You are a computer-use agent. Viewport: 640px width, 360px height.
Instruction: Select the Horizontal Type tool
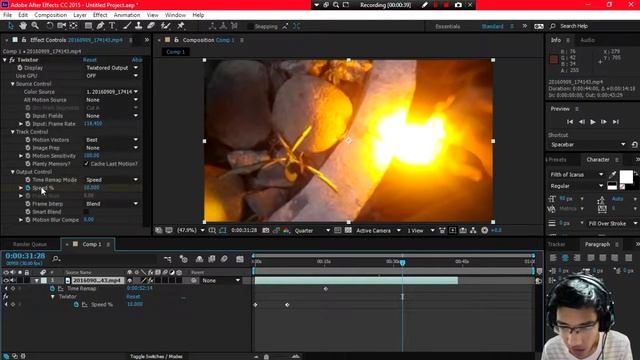(112, 26)
